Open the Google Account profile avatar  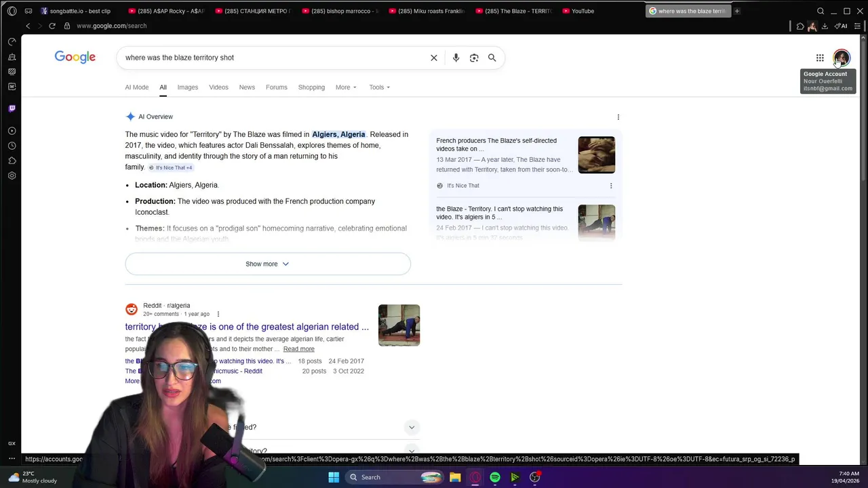842,58
